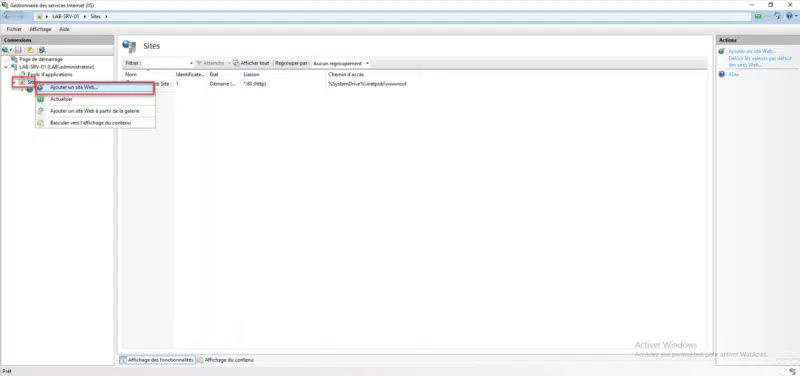This screenshot has height=376, width=800.
Task: Click the État column header
Action: tap(225, 74)
